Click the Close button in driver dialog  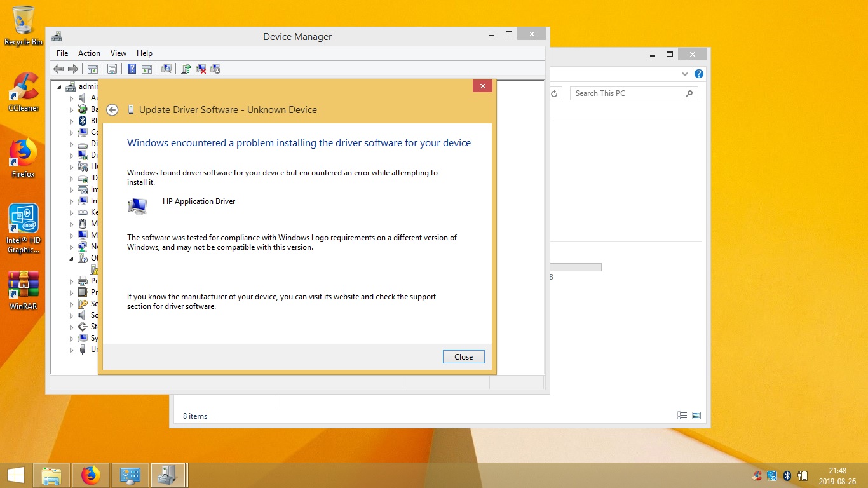(463, 357)
